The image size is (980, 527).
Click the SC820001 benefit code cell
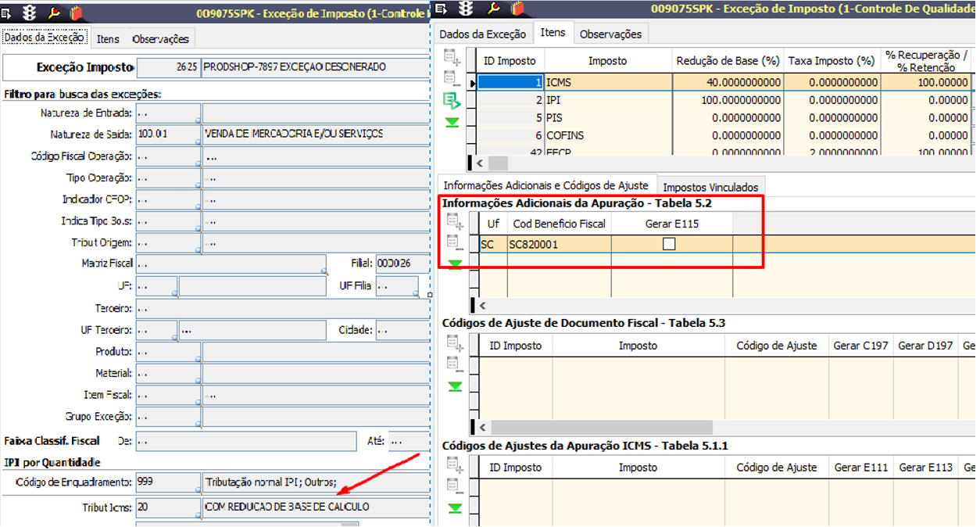pyautogui.click(x=559, y=244)
